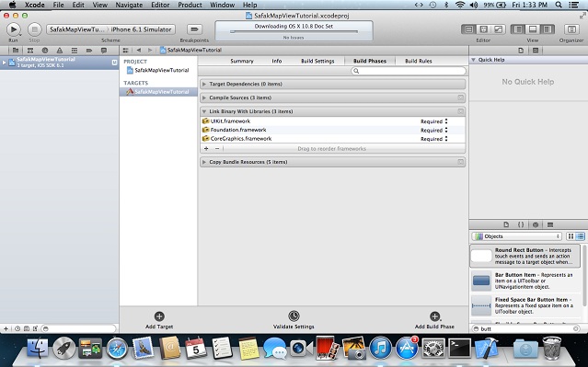The image size is (588, 367).
Task: Expand SafakMapViewTutorial project in navigator
Action: (x=4, y=63)
